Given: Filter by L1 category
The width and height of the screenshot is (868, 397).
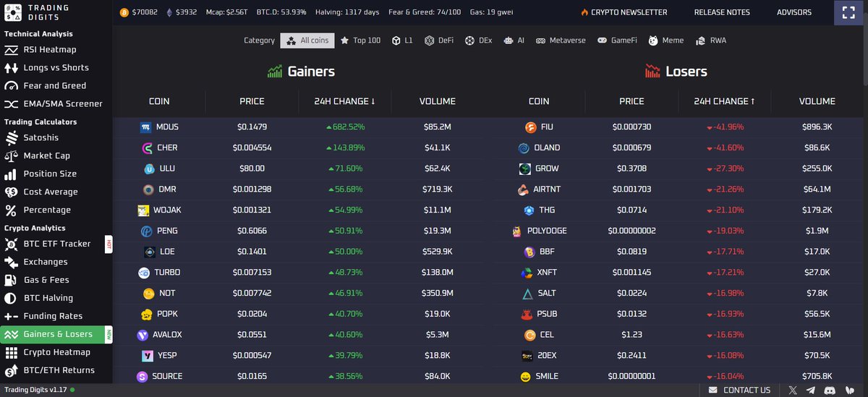Looking at the screenshot, I should [x=402, y=40].
